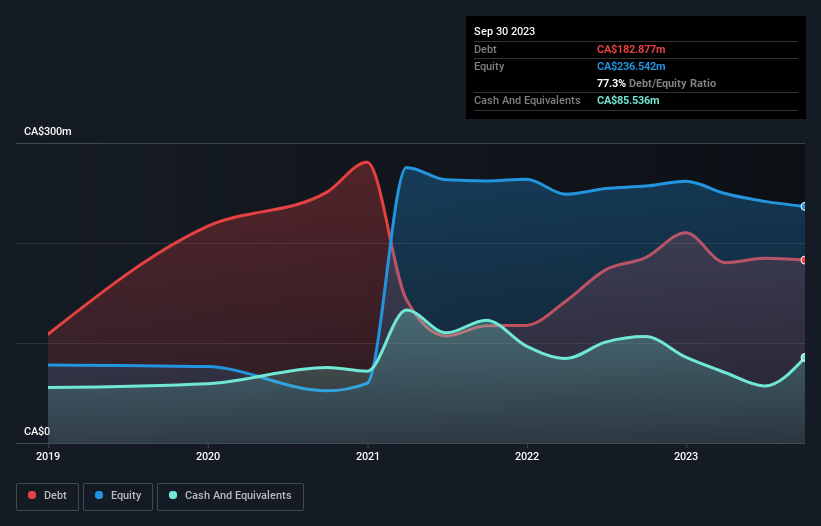Image resolution: width=821 pixels, height=526 pixels.
Task: Click the teal Cash endpoint marker
Action: 804,357
